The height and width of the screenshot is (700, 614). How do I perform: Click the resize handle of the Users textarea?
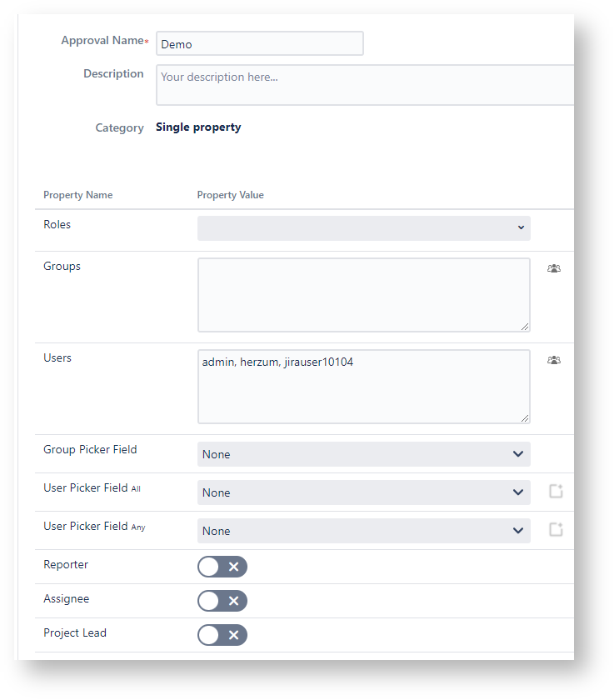point(525,418)
